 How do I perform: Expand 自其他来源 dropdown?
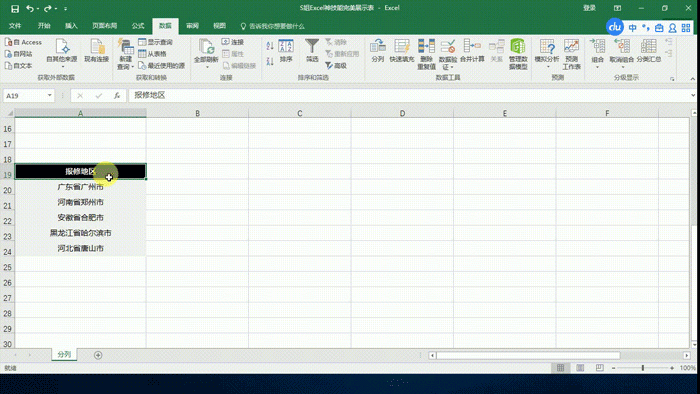click(x=62, y=67)
